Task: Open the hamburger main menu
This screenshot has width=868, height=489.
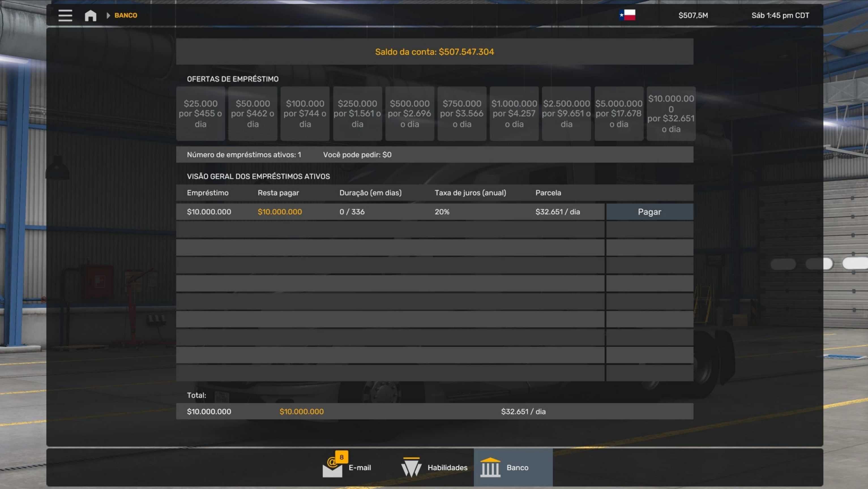Action: pos(65,15)
